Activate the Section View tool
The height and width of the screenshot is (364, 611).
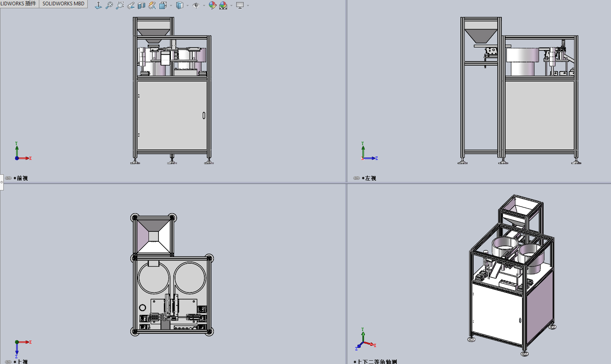pos(141,5)
